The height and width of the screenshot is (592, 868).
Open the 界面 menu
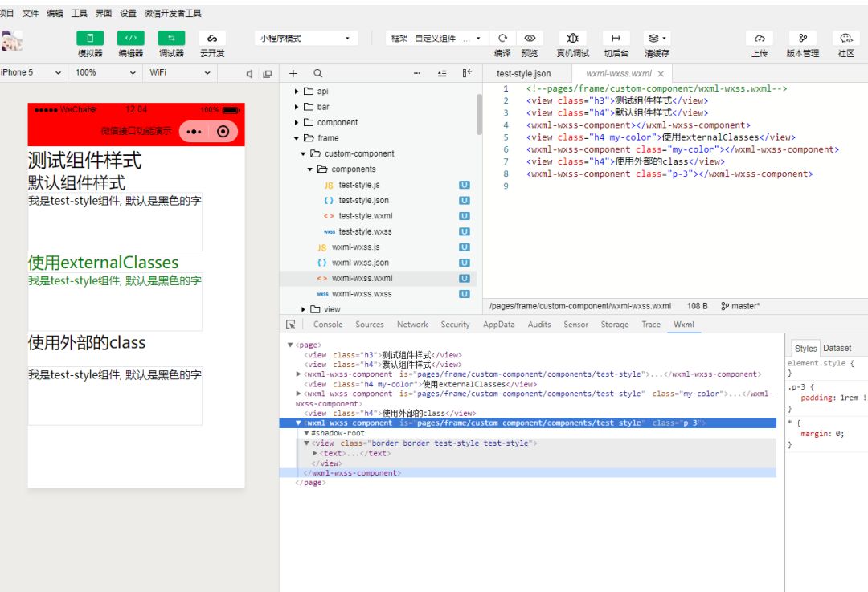point(104,14)
